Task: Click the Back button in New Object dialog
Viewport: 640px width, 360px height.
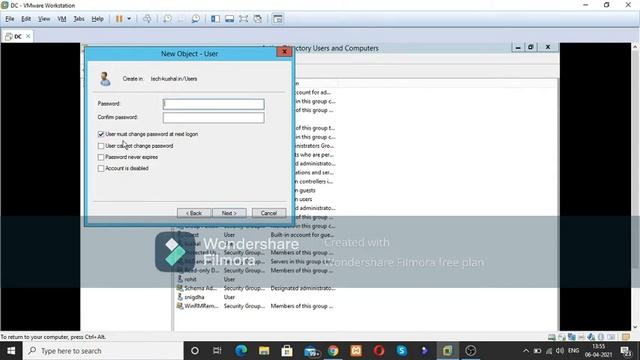Action: pos(194,213)
